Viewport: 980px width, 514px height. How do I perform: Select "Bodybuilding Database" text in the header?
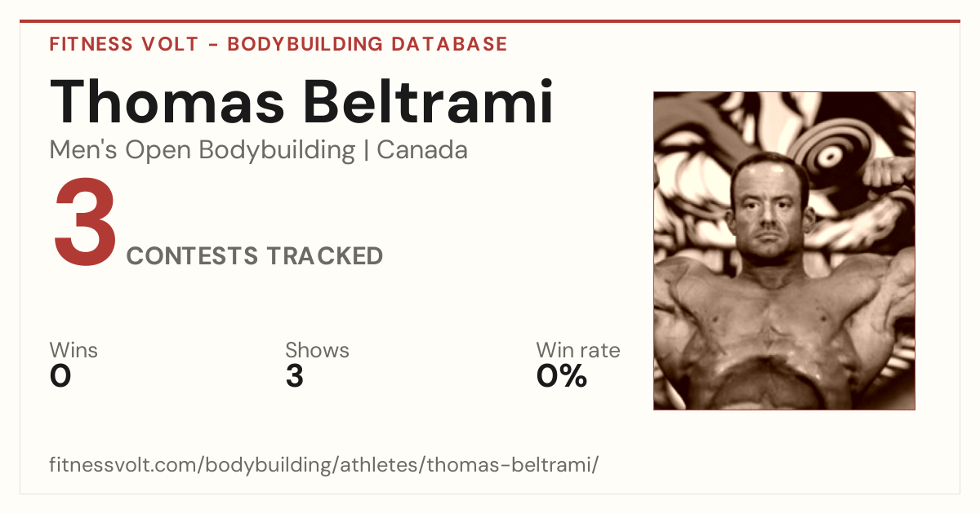pyautogui.click(x=367, y=44)
